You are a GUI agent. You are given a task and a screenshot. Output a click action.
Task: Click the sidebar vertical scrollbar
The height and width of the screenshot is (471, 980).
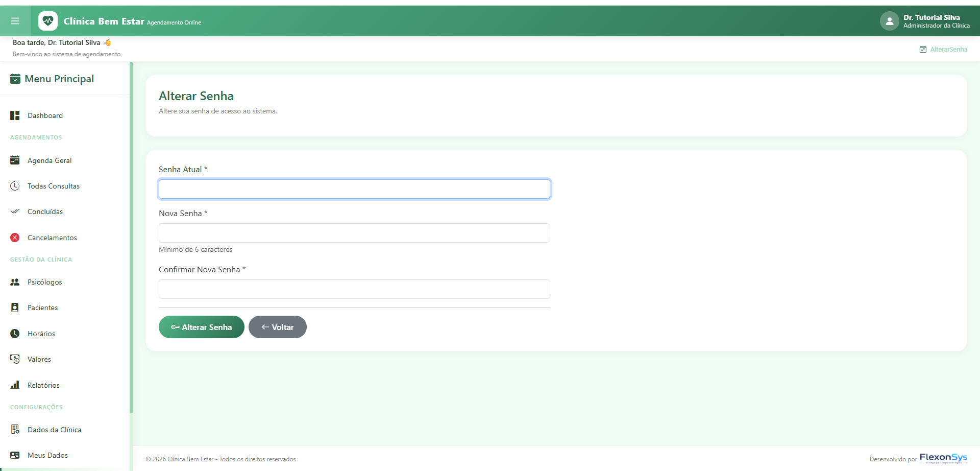pyautogui.click(x=131, y=238)
